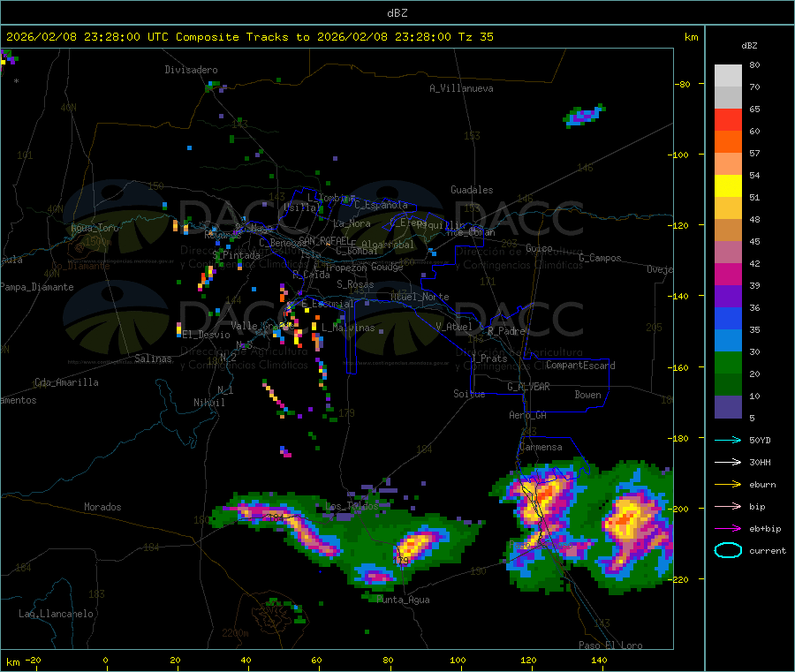Click the 'El_Desvio' place label

pyautogui.click(x=207, y=335)
